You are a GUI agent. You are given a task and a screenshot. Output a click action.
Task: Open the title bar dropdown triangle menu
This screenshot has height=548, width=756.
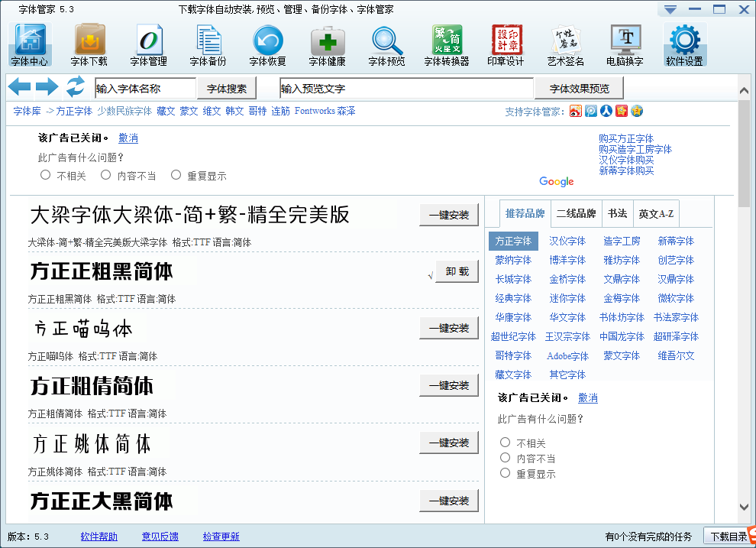pos(670,9)
